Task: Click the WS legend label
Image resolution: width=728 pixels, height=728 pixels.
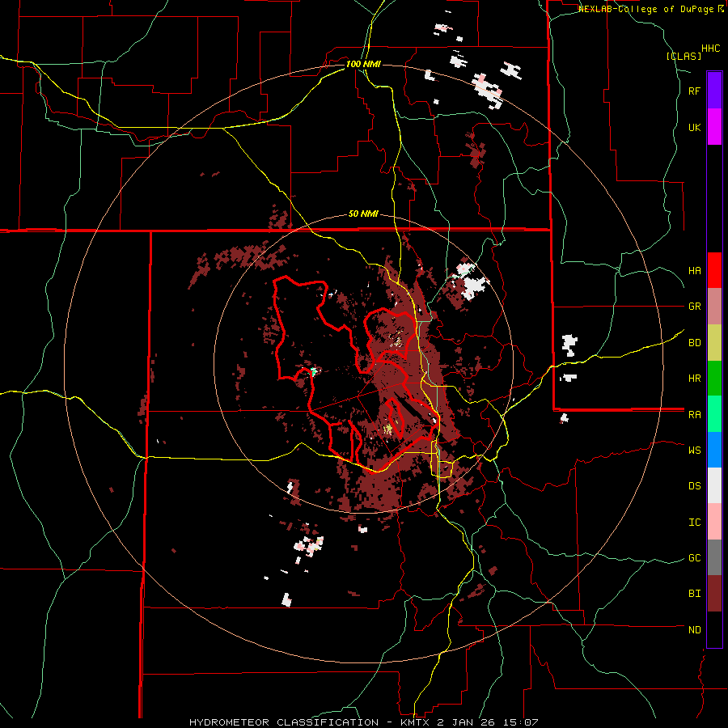Action: (694, 451)
